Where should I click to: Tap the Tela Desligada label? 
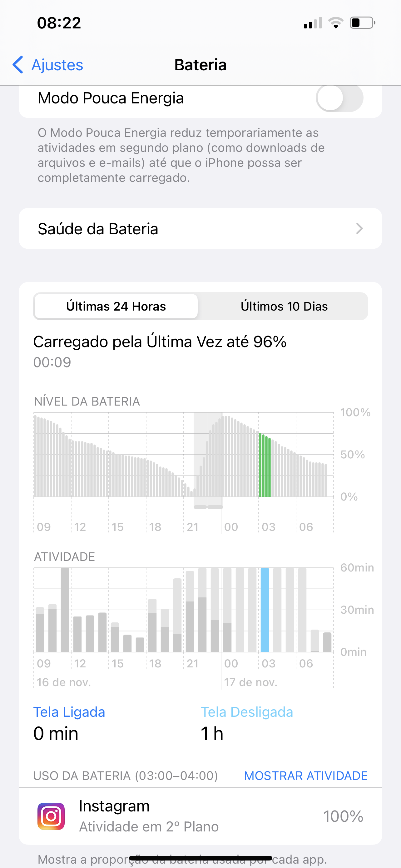pyautogui.click(x=247, y=712)
